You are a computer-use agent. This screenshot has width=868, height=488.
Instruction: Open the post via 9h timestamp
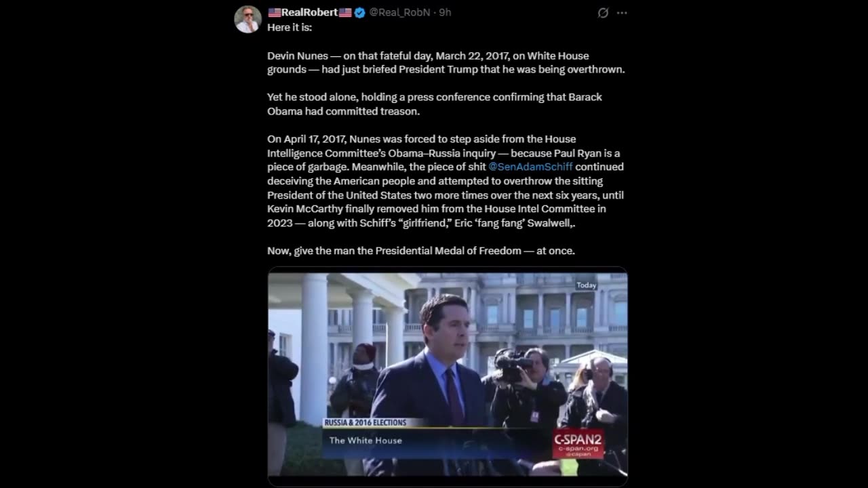(x=445, y=13)
